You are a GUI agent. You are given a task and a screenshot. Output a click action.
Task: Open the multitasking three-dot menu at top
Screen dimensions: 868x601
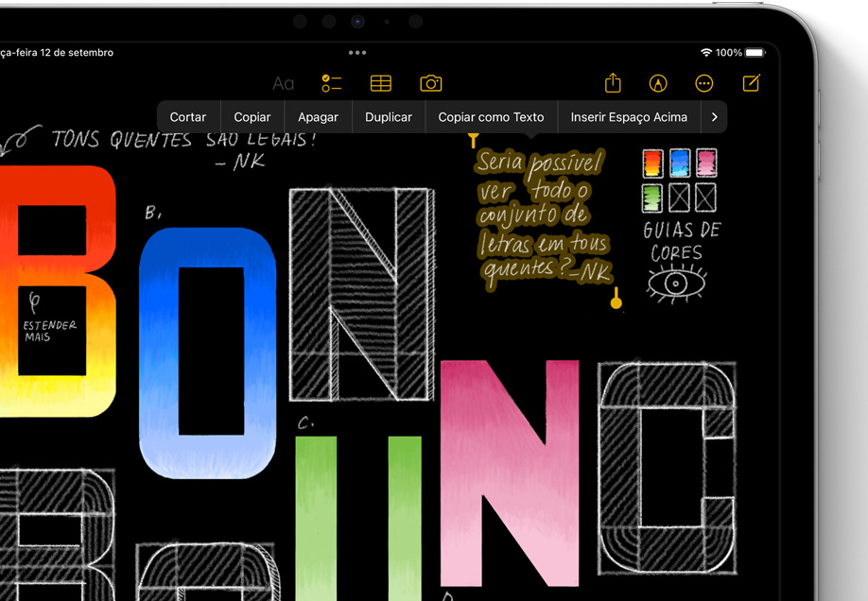coord(357,53)
